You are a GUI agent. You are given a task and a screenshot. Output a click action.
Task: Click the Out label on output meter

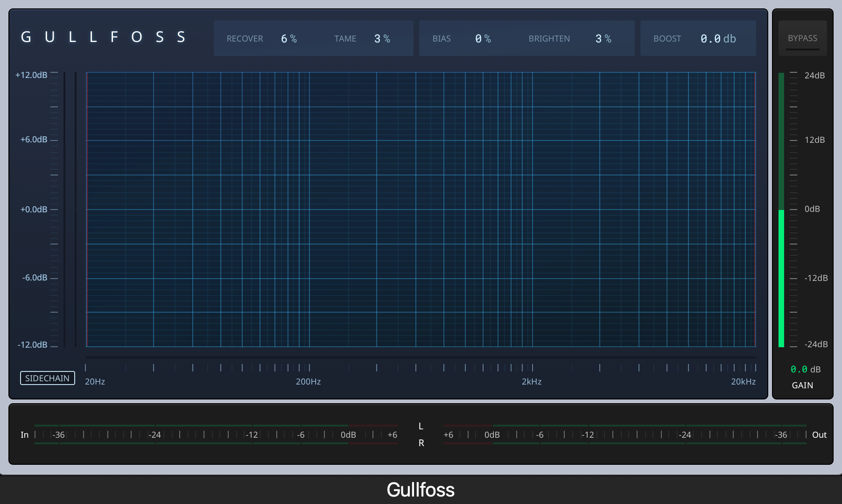tap(819, 435)
